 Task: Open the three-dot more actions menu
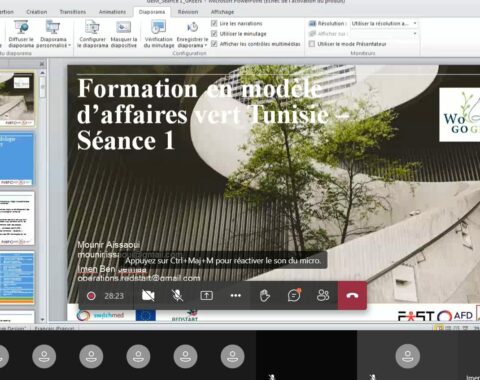coord(236,295)
